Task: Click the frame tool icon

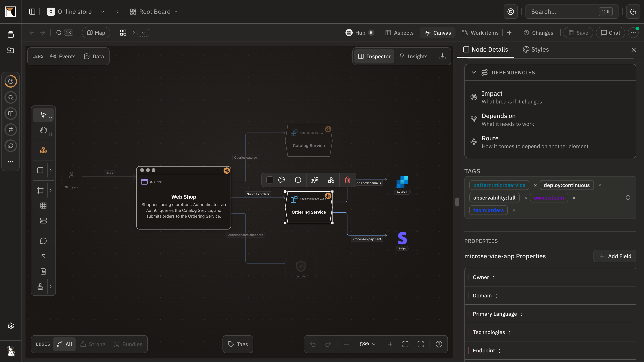Action: [x=40, y=190]
